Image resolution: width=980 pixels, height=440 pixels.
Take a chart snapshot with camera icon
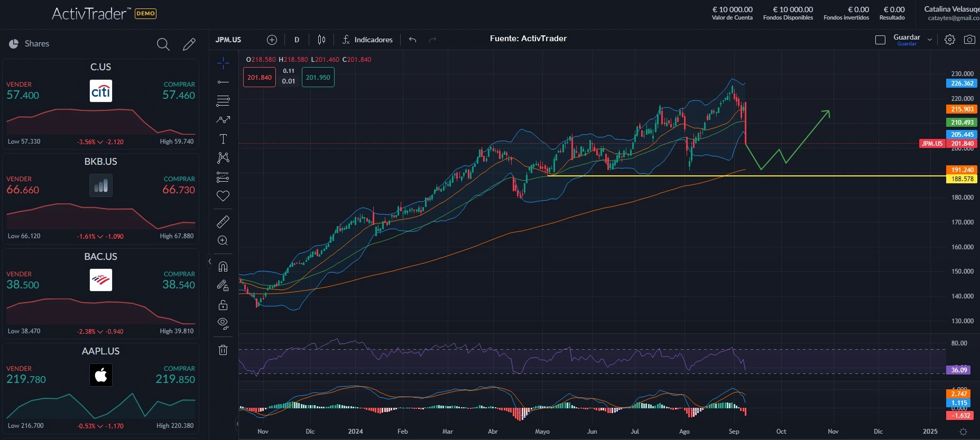coord(969,40)
